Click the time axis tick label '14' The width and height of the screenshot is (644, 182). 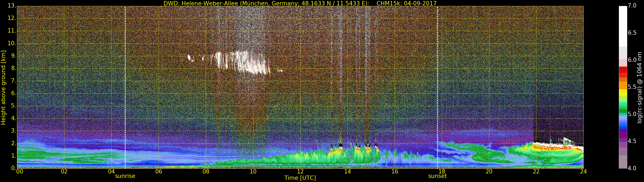pyautogui.click(x=348, y=172)
